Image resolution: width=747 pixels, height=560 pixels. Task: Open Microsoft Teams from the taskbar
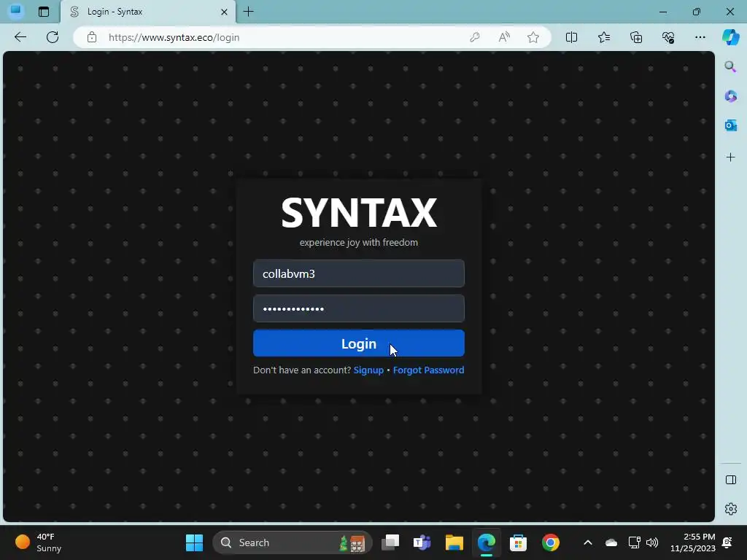pos(422,542)
